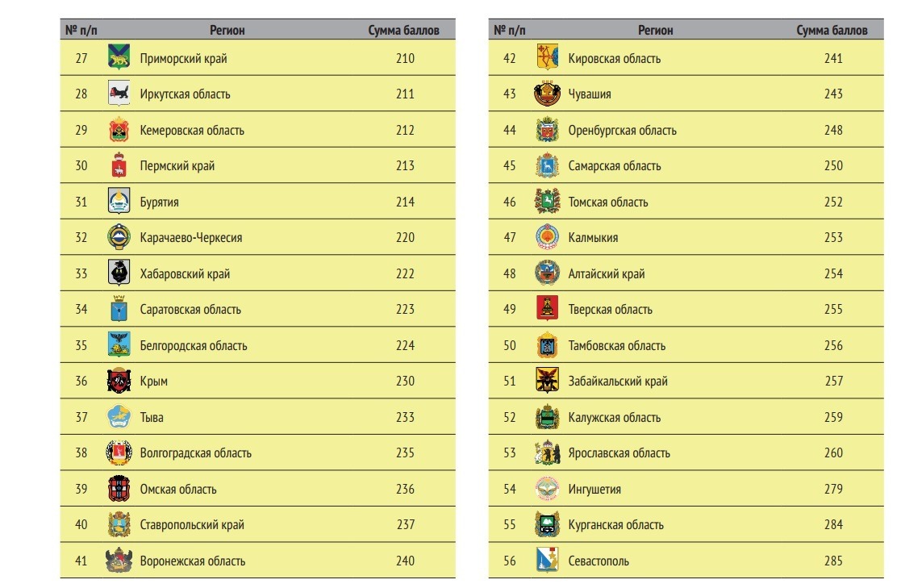Click the right table 'Сумма баллов' header

coord(832,31)
